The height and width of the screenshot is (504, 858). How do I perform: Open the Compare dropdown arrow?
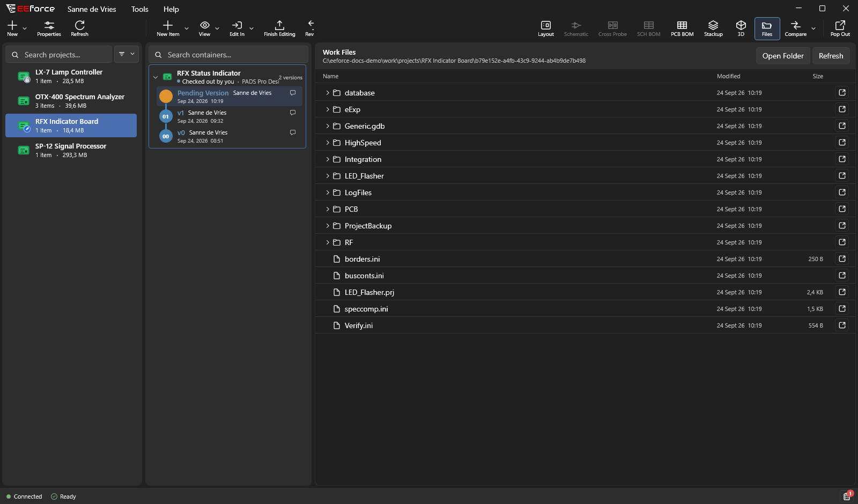[813, 28]
